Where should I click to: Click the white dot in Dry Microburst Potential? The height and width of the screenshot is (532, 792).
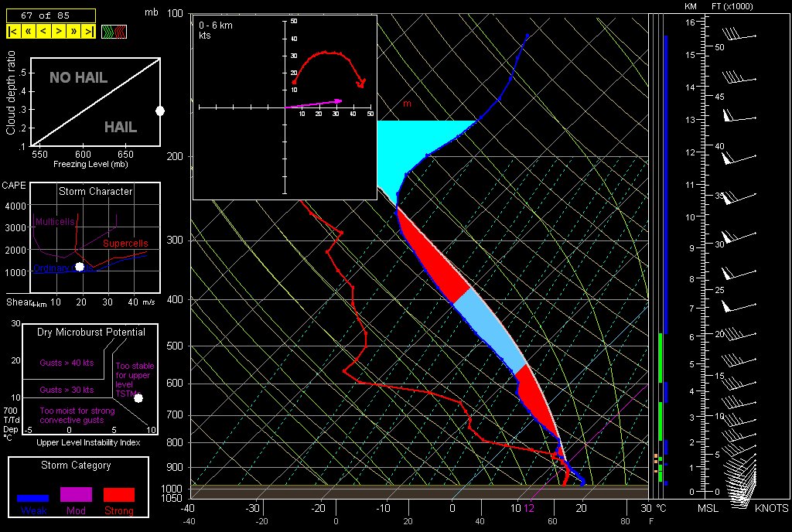138,397
